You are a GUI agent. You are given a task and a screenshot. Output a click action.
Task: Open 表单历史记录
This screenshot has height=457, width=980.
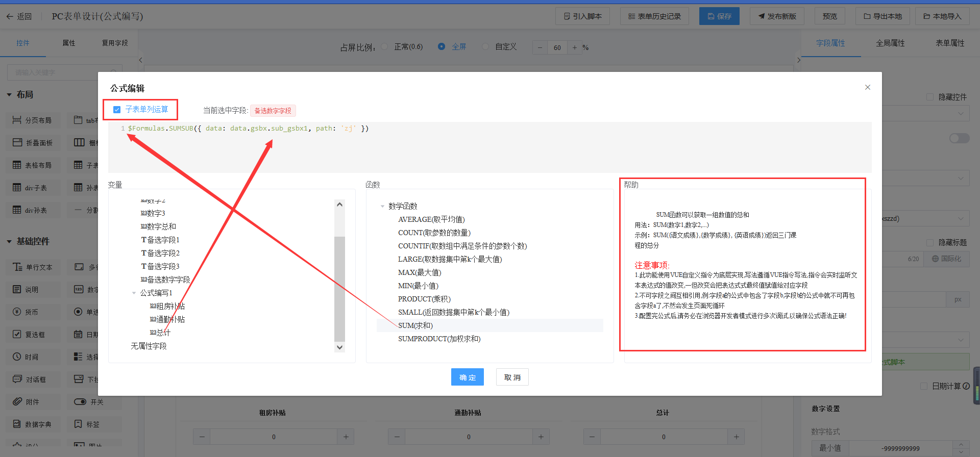[654, 16]
